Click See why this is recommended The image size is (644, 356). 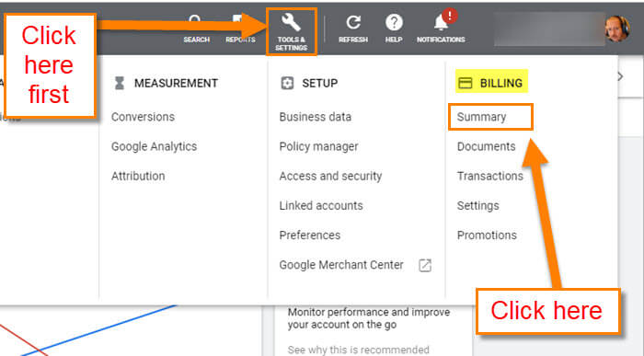(x=358, y=350)
